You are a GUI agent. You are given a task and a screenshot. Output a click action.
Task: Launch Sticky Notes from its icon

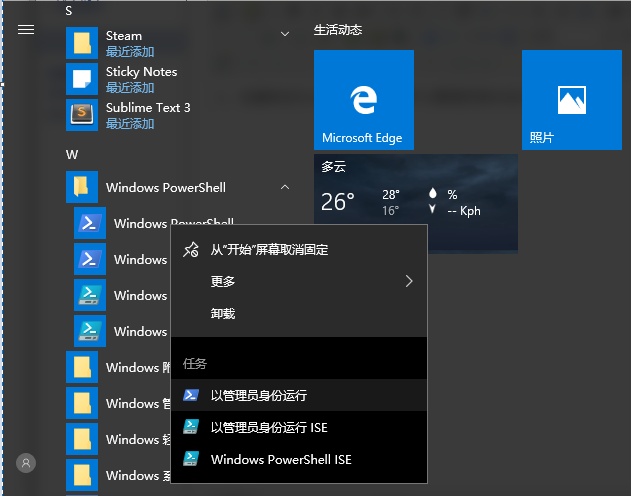click(82, 79)
